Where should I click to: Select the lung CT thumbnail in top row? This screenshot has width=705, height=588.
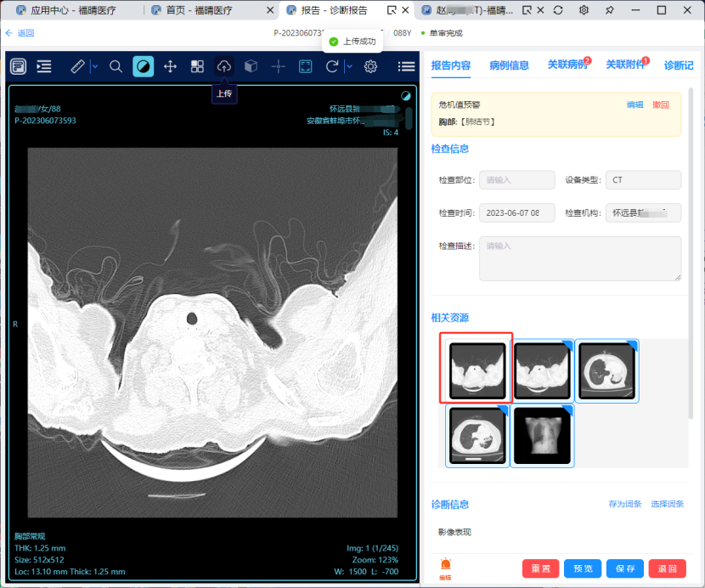tap(606, 371)
